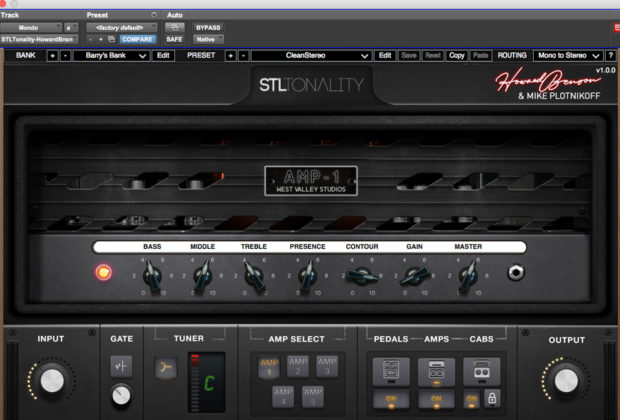The image size is (620, 420).
Task: Toggle the BYPASS button
Action: tap(208, 28)
